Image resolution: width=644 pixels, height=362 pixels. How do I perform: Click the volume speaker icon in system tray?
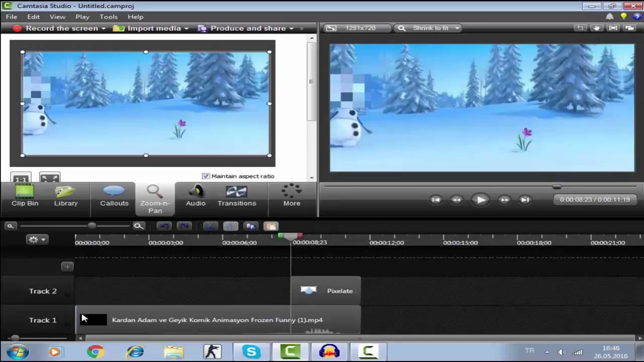click(562, 352)
